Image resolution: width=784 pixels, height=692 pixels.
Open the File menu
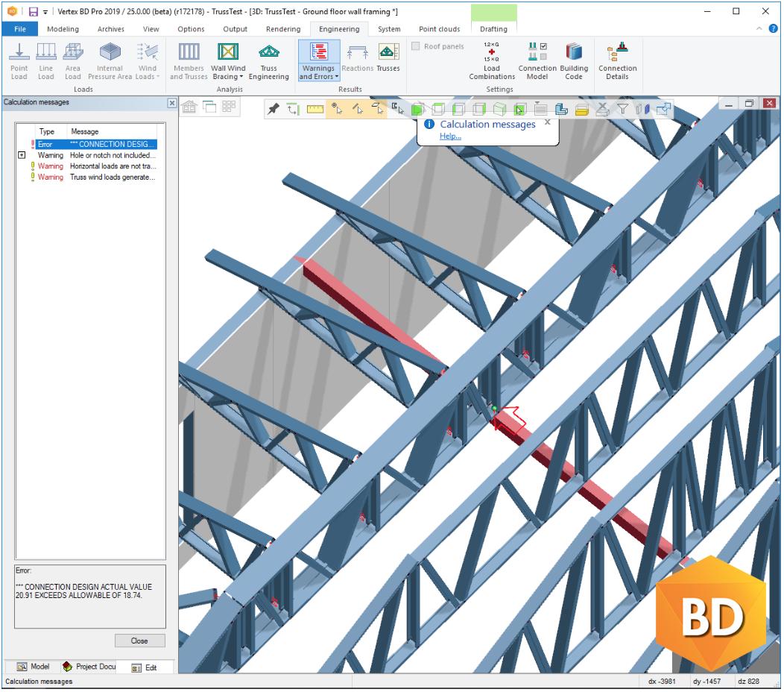click(20, 29)
